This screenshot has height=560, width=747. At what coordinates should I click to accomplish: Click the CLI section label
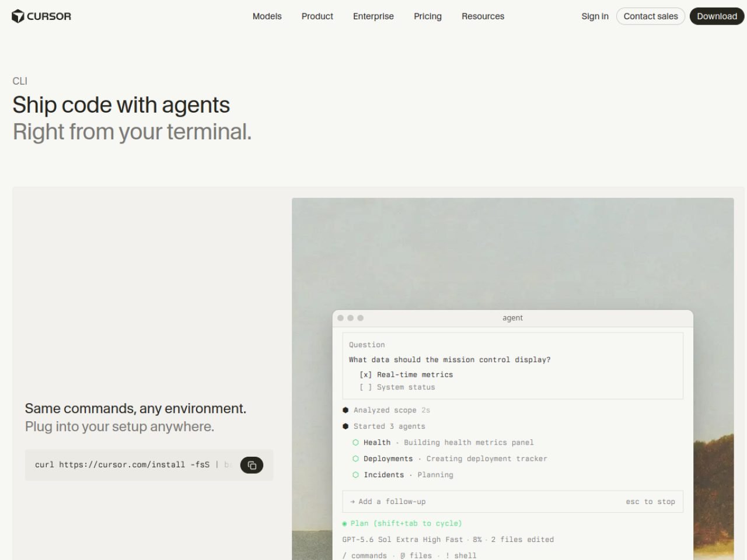(20, 81)
